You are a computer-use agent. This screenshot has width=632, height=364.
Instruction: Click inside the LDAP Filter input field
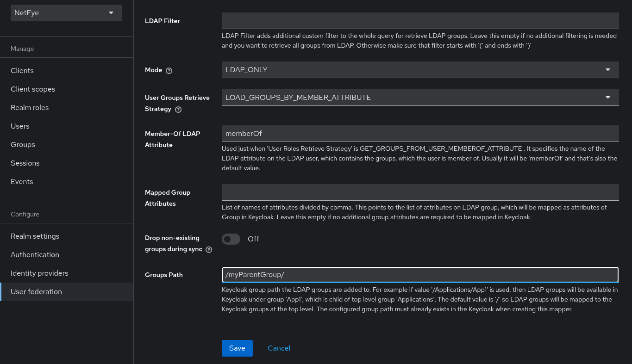420,20
